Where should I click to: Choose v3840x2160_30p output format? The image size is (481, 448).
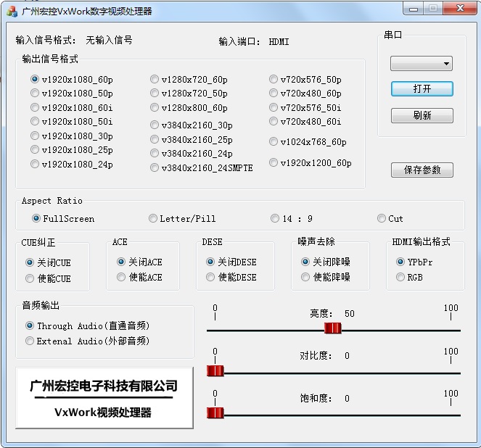155,125
